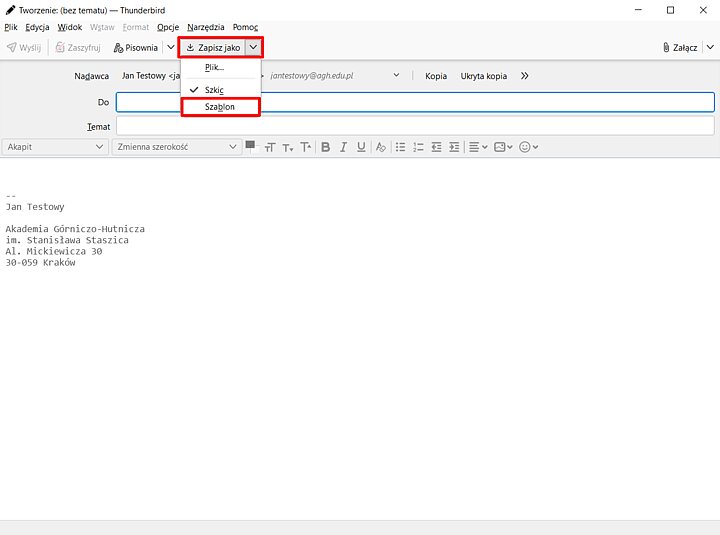The height and width of the screenshot is (535, 720).
Task: Open the Widok menu
Action: [x=69, y=27]
